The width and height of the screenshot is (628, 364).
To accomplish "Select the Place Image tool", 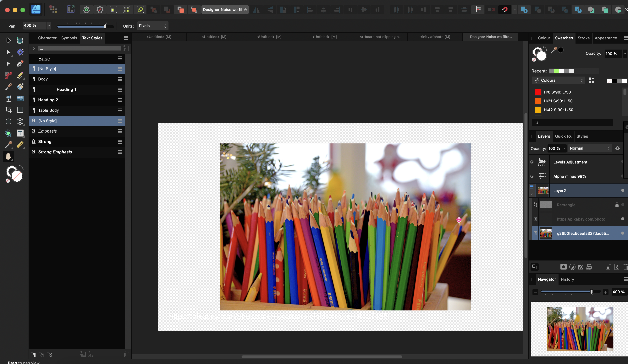I will tap(20, 98).
